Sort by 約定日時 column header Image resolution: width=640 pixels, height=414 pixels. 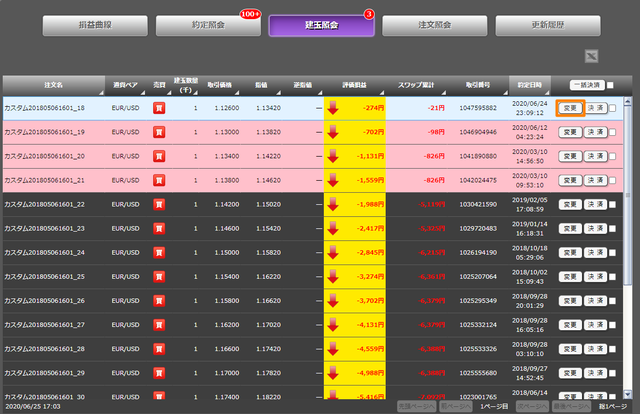pyautogui.click(x=529, y=85)
